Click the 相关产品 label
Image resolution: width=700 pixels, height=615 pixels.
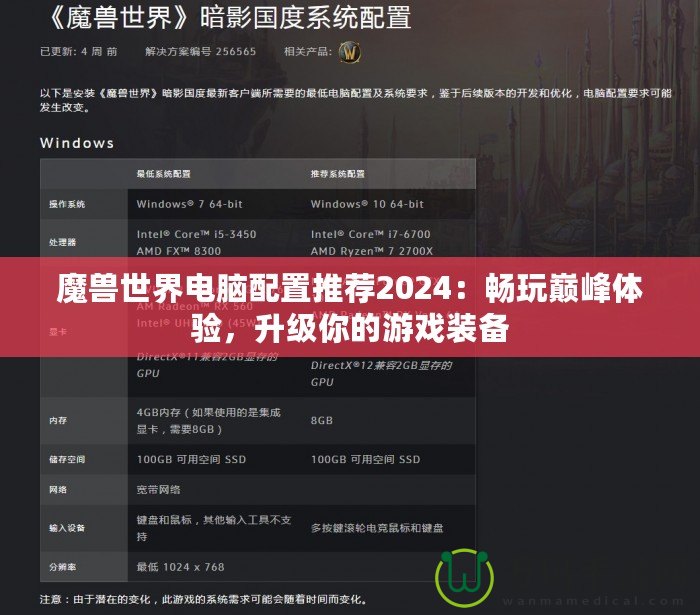pyautogui.click(x=308, y=52)
